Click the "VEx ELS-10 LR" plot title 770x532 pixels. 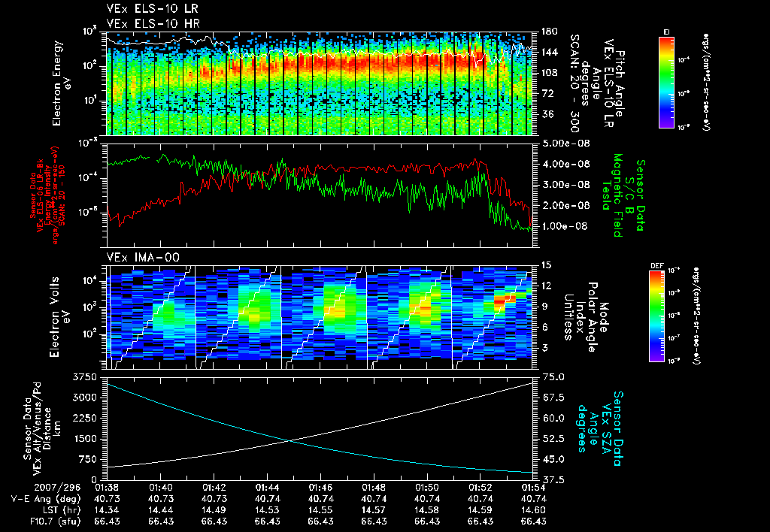click(x=152, y=8)
